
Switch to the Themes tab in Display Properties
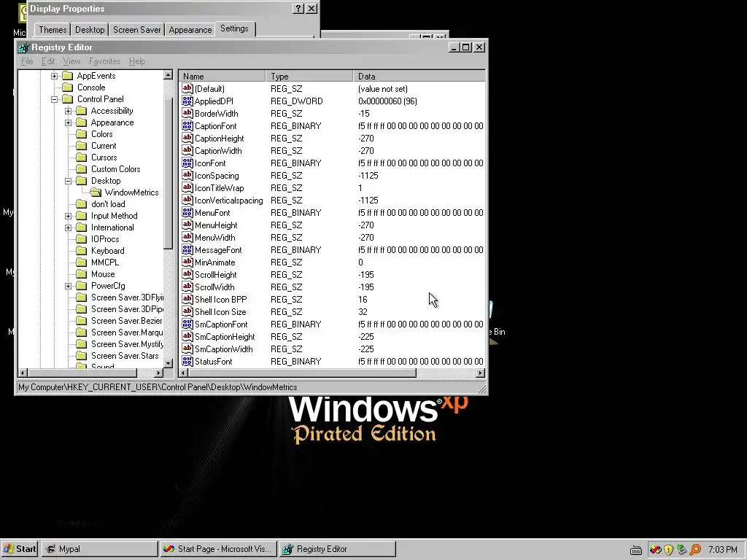[x=53, y=30]
